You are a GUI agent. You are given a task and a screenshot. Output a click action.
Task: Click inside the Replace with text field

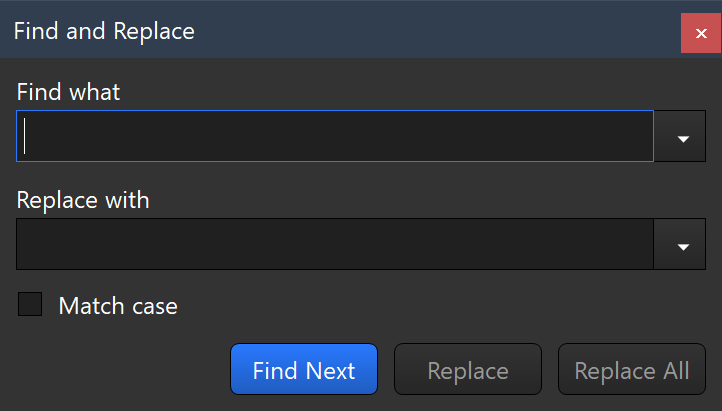click(335, 245)
